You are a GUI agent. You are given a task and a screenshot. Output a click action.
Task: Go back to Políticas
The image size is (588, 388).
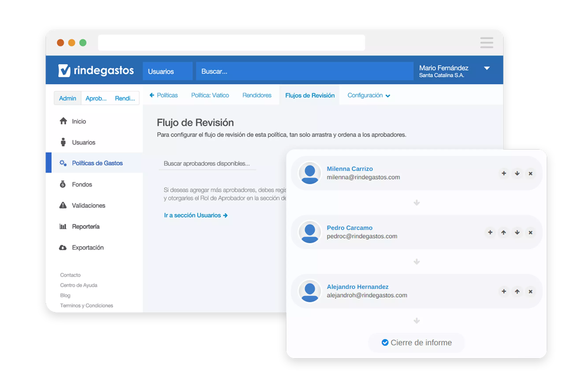(164, 95)
